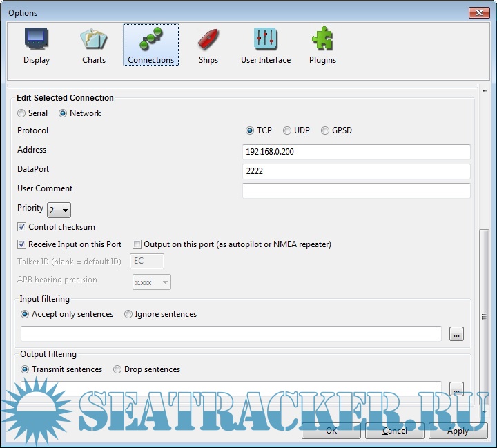Viewport: 497px width, 448px height.
Task: Uncheck the Control checksum checkbox
Action: 22,227
